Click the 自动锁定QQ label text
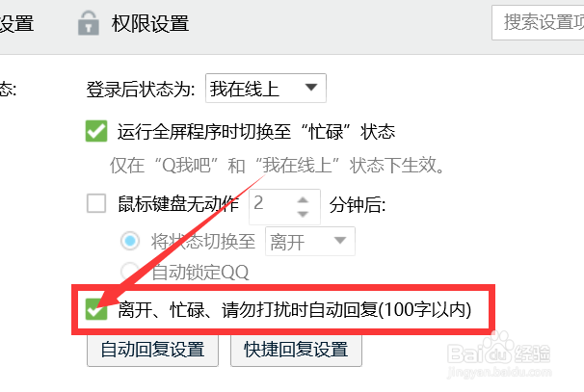 point(200,272)
